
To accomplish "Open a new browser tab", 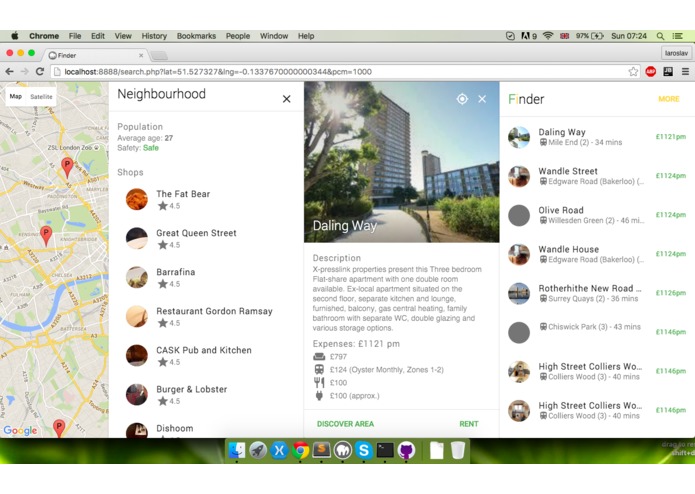I will pyautogui.click(x=159, y=55).
